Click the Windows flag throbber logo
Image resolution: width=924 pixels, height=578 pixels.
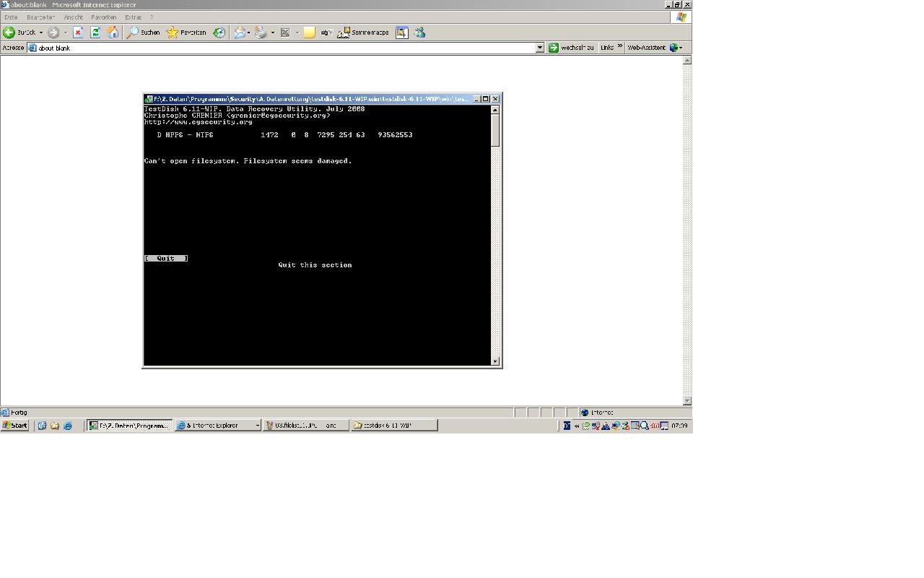coord(681,17)
